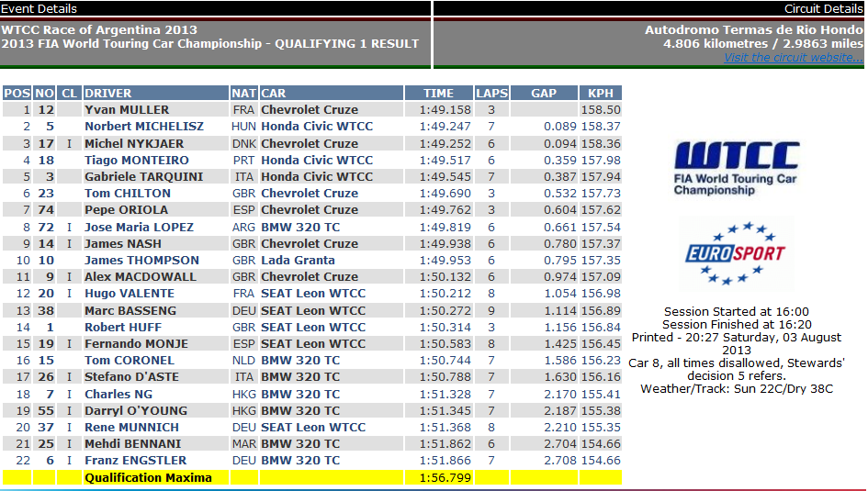This screenshot has width=868, height=491.
Task: Click Gabriele TARQUINI driver name
Action: click(x=143, y=176)
